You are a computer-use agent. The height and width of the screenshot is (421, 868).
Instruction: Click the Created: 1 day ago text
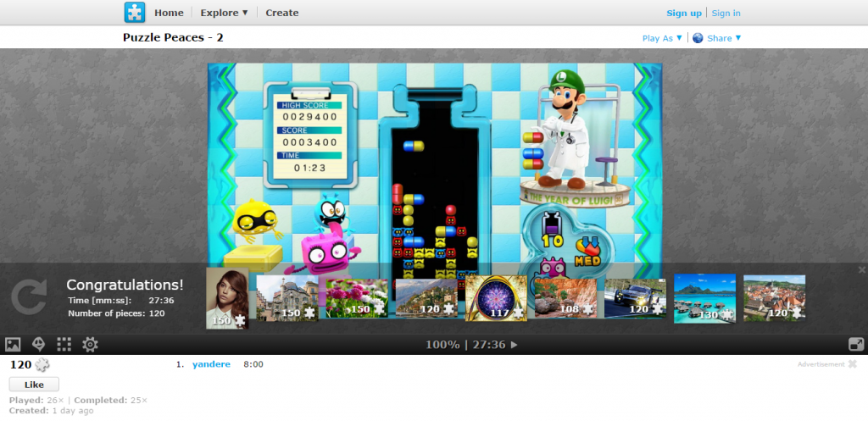point(52,411)
